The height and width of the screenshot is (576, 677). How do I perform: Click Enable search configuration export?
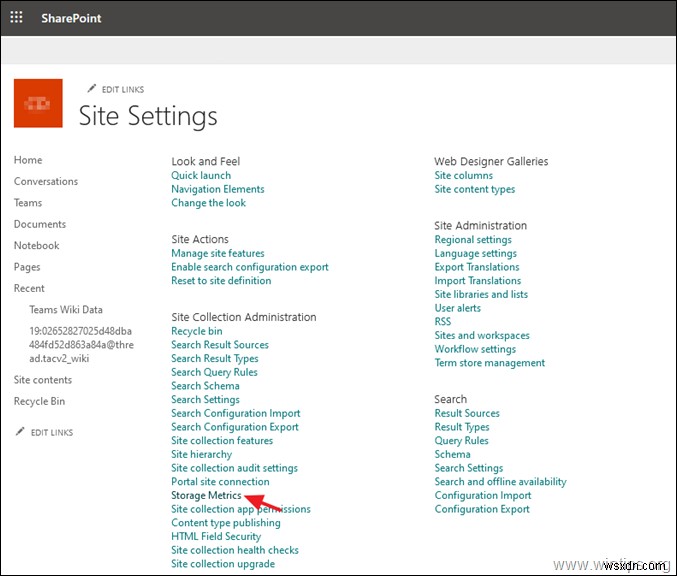(250, 267)
